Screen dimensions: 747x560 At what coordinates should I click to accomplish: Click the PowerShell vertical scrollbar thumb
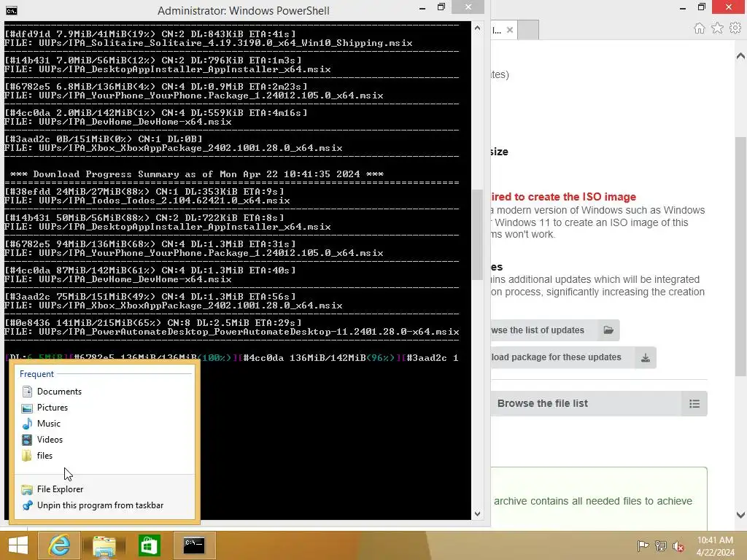point(477,235)
